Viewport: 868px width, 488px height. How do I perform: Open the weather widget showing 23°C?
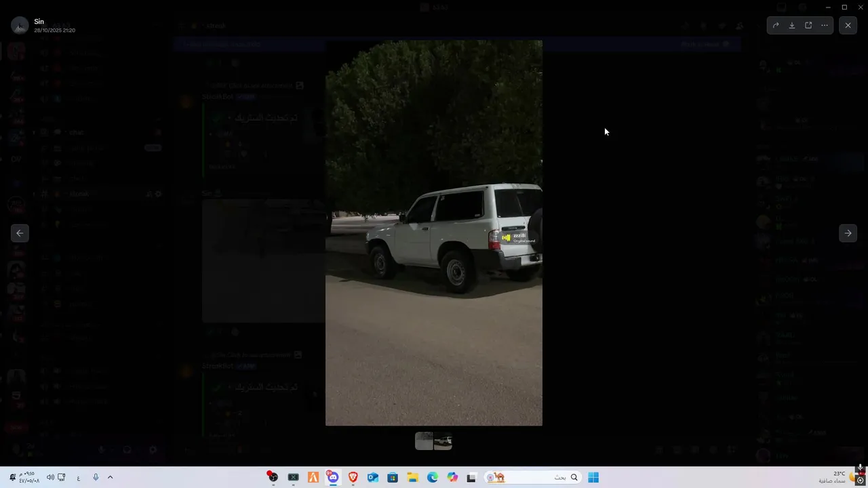835,477
